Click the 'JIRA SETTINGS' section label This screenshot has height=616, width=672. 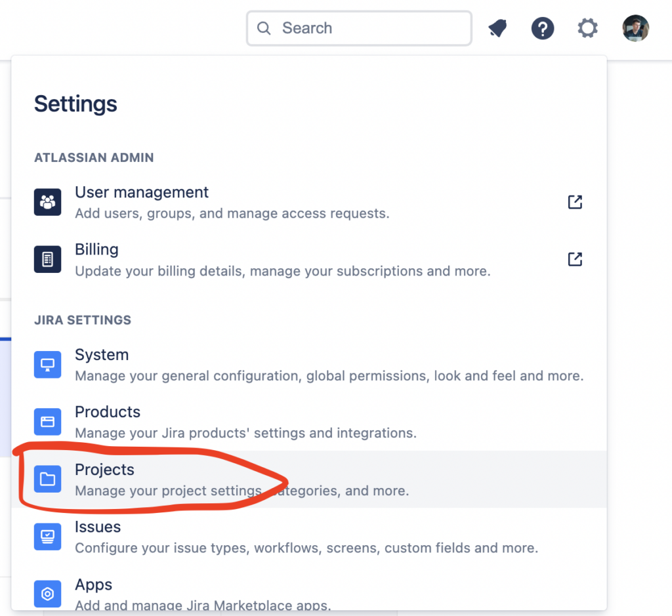(x=83, y=320)
